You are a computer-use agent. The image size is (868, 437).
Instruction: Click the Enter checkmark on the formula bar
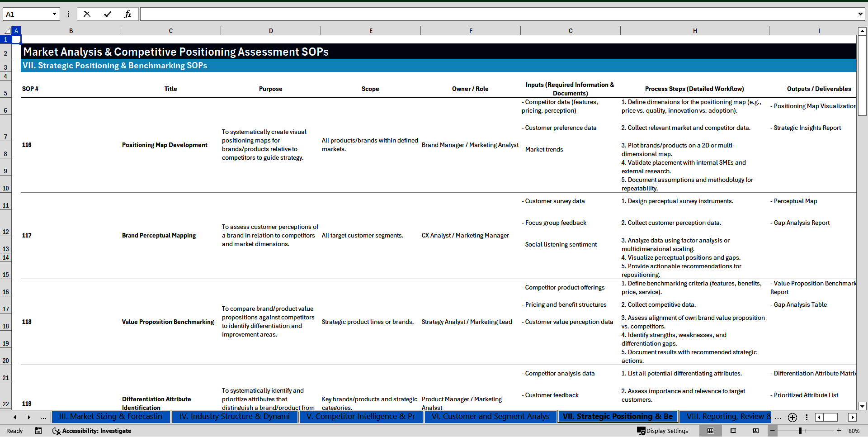click(108, 14)
